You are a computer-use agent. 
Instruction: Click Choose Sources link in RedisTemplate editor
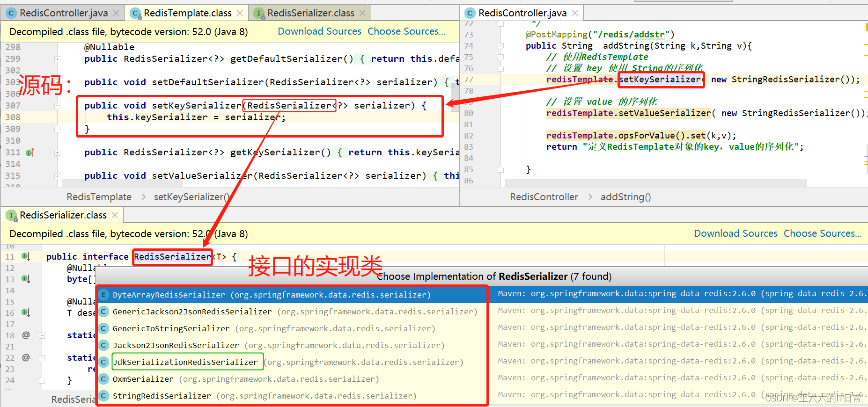(406, 31)
